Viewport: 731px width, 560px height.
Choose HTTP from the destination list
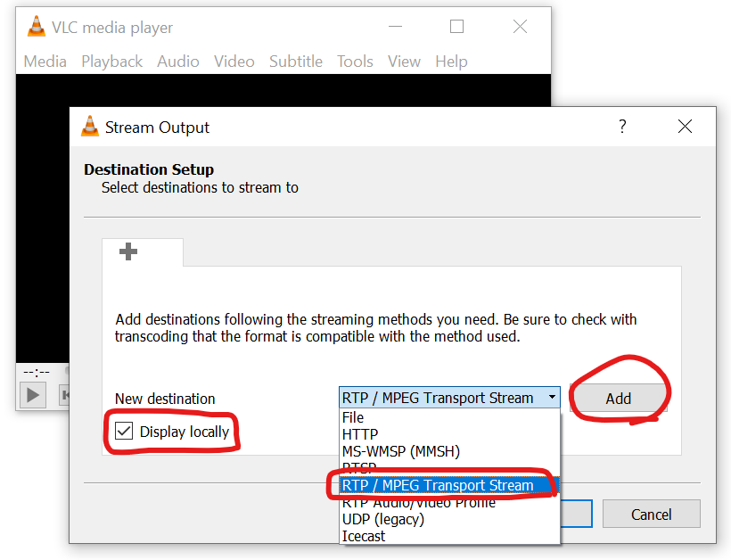click(449, 434)
